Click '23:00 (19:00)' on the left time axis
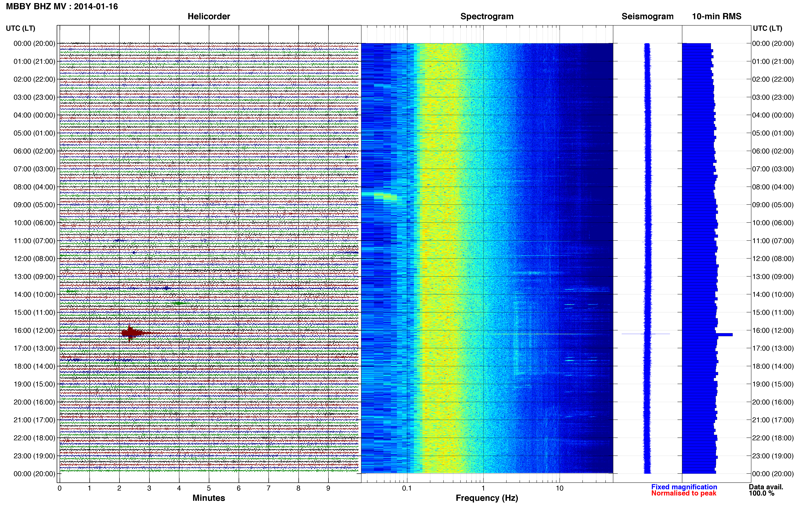Screen dimensions: 812x508 [x=34, y=456]
